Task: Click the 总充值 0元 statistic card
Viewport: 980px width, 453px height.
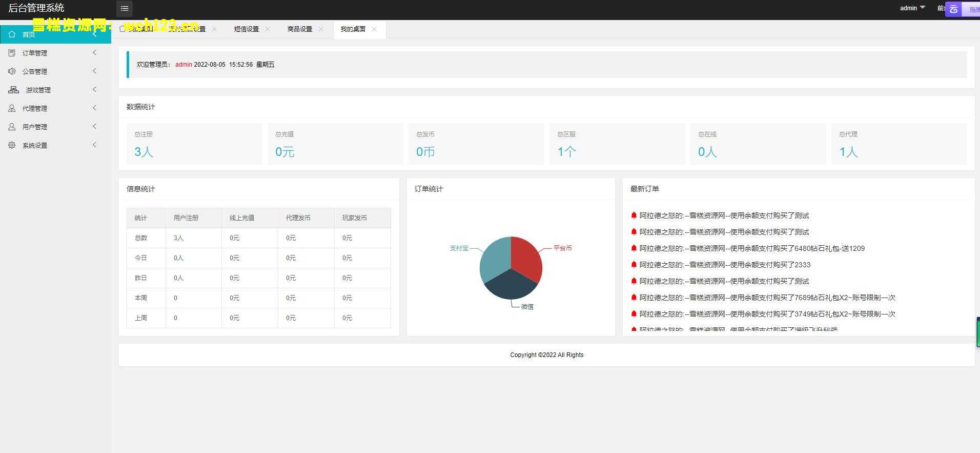Action: coord(335,144)
